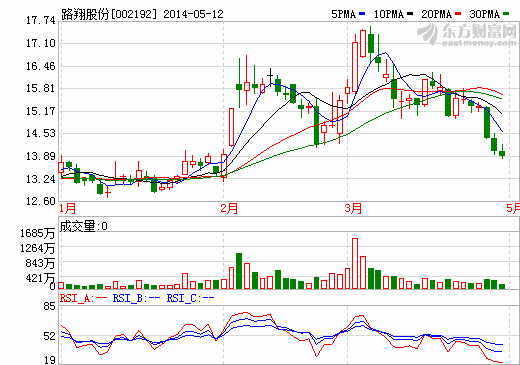Click the tallest green volume bar in February

(239, 271)
